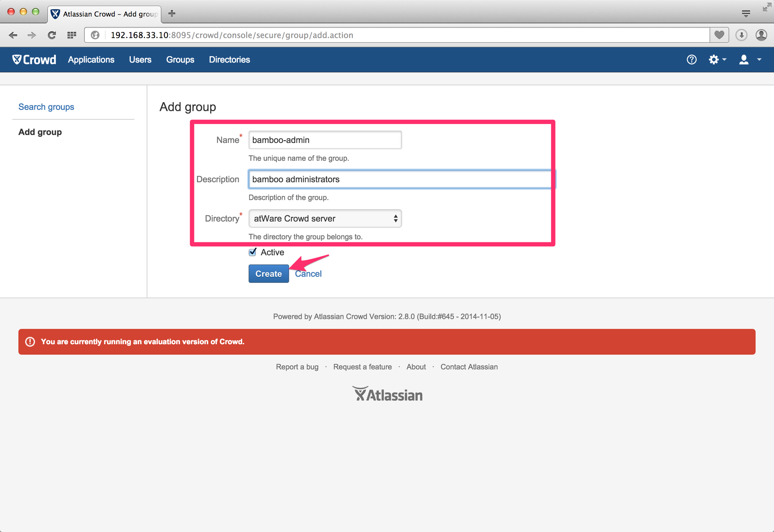Open Request a feature link
774x532 pixels.
pyautogui.click(x=363, y=367)
